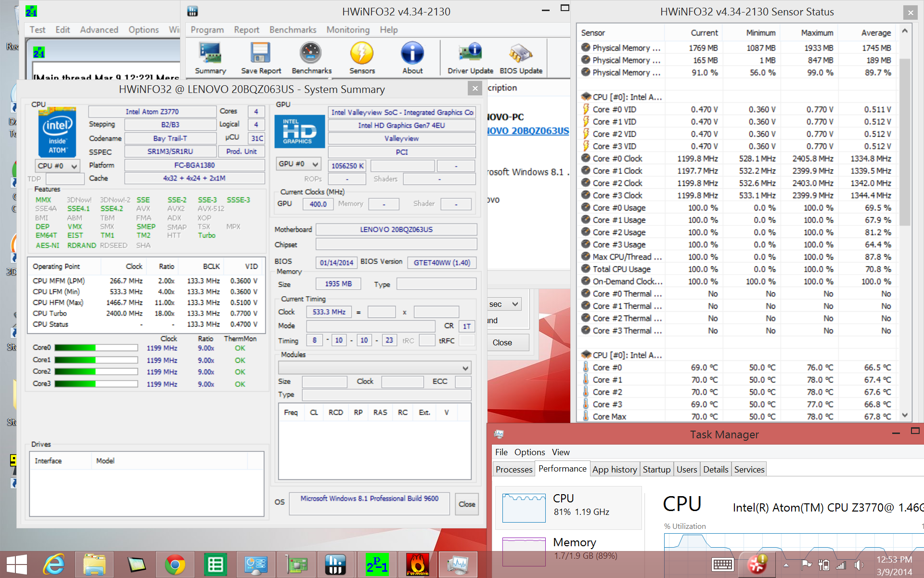Launch Internet Explorer from the taskbar
The width and height of the screenshot is (924, 578).
tap(54, 564)
